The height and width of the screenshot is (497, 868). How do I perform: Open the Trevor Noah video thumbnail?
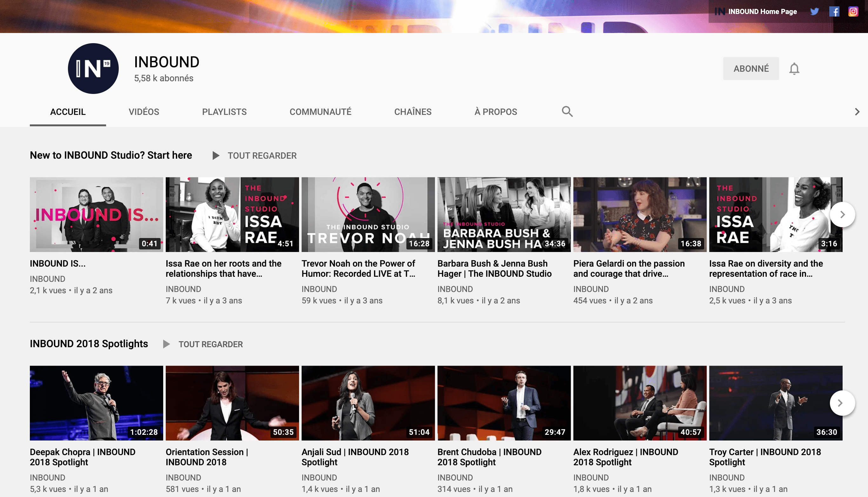click(368, 215)
